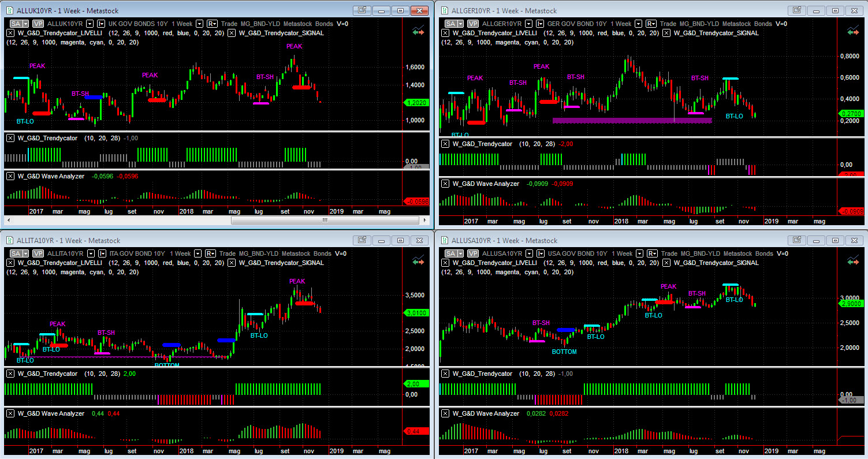The image size is (868, 459).
Task: Remove W_G&D_Trendycator_LIVELLI from the ALLUK10YR chart
Action: tap(10, 33)
